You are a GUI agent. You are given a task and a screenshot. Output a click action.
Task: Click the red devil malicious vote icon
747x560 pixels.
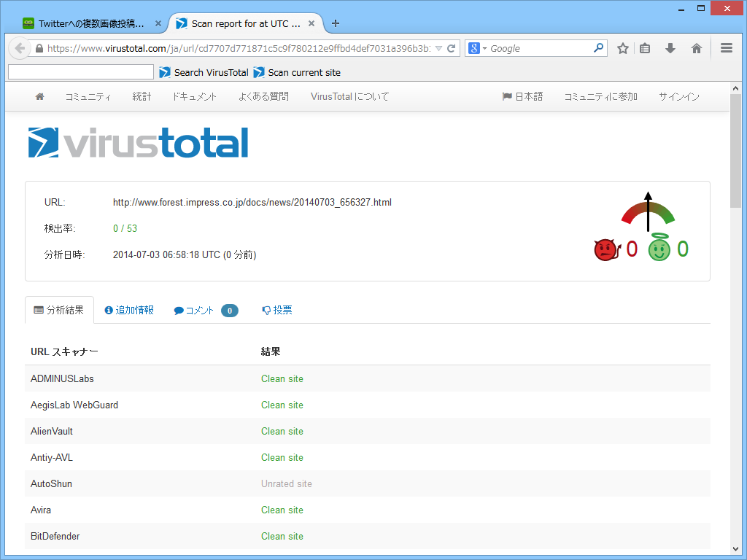click(607, 249)
